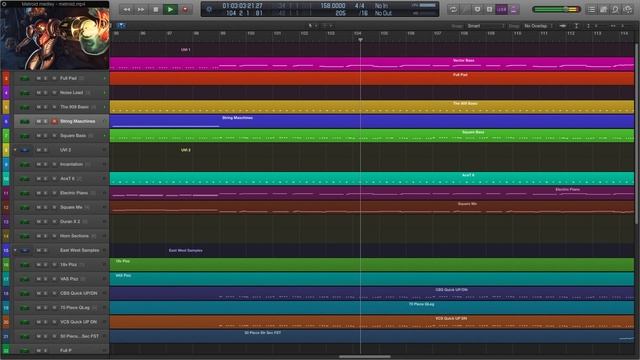This screenshot has height=360, width=640.
Task: Open the Loop Browser icon
Action: tap(615, 9)
